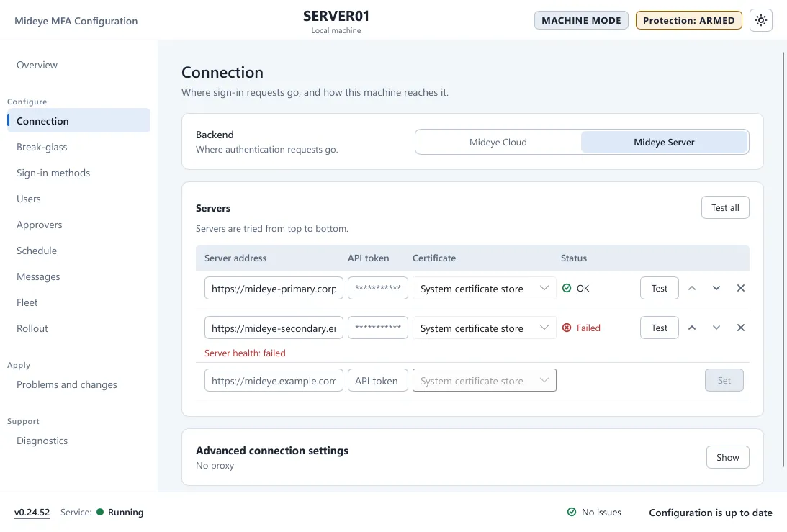The height and width of the screenshot is (532, 787).
Task: Remove the mideye-primary server row
Action: click(x=740, y=288)
